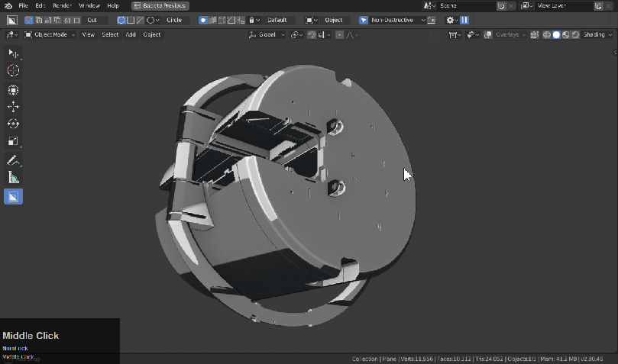Enable solid viewport shading mode
The width and height of the screenshot is (618, 364).
555,35
